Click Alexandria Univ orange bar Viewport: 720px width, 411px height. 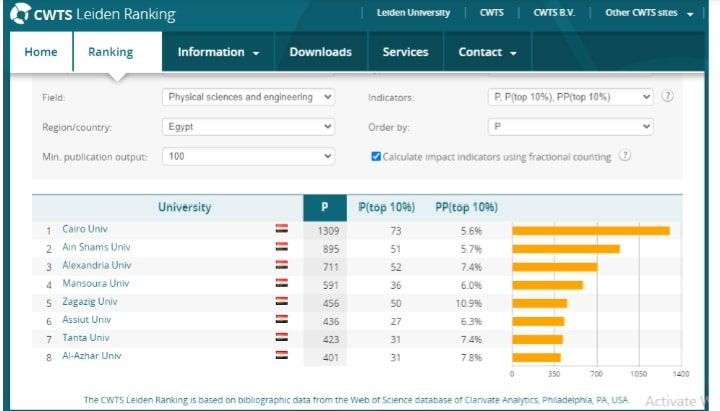[x=555, y=267]
